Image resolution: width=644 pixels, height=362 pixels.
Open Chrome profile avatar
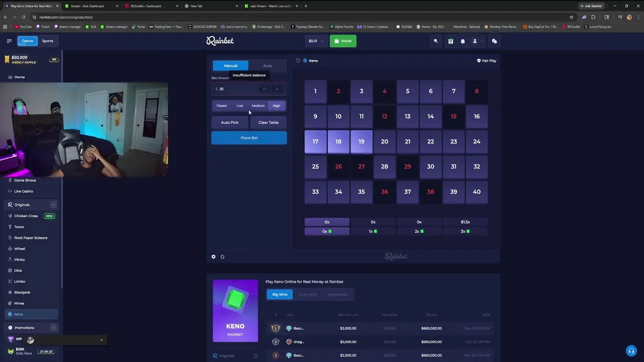pyautogui.click(x=629, y=17)
